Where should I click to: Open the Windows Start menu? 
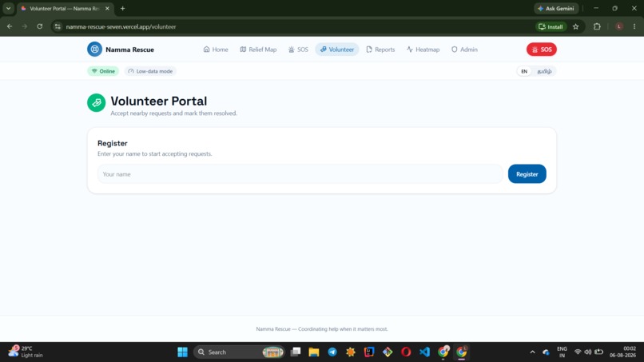point(182,352)
